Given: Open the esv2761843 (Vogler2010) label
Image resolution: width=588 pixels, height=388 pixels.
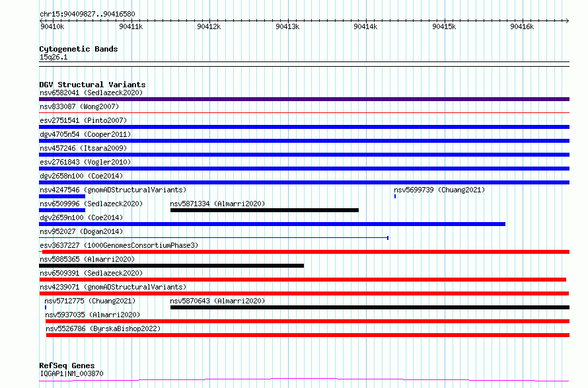Looking at the screenshot, I should pyautogui.click(x=85, y=162).
